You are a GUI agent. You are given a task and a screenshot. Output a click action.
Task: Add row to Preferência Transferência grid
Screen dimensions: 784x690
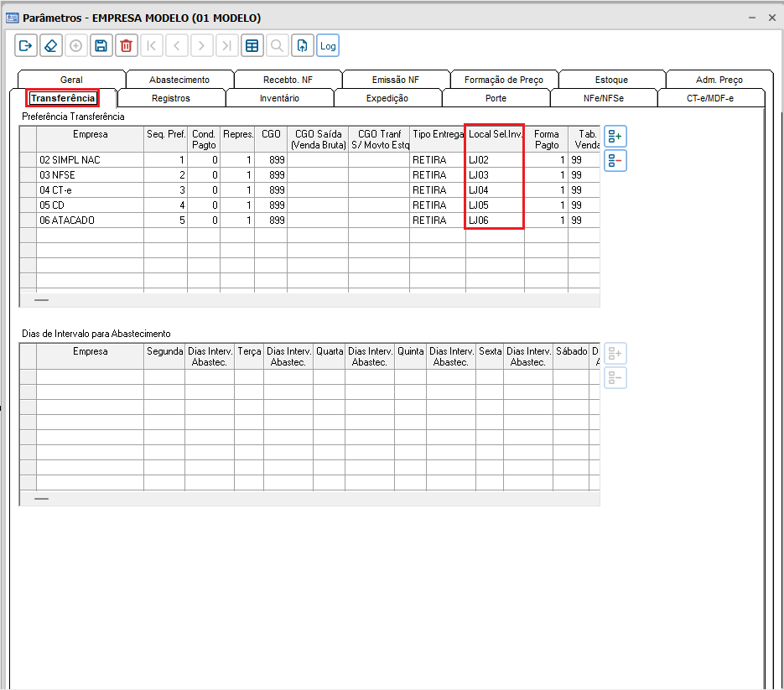pos(615,137)
